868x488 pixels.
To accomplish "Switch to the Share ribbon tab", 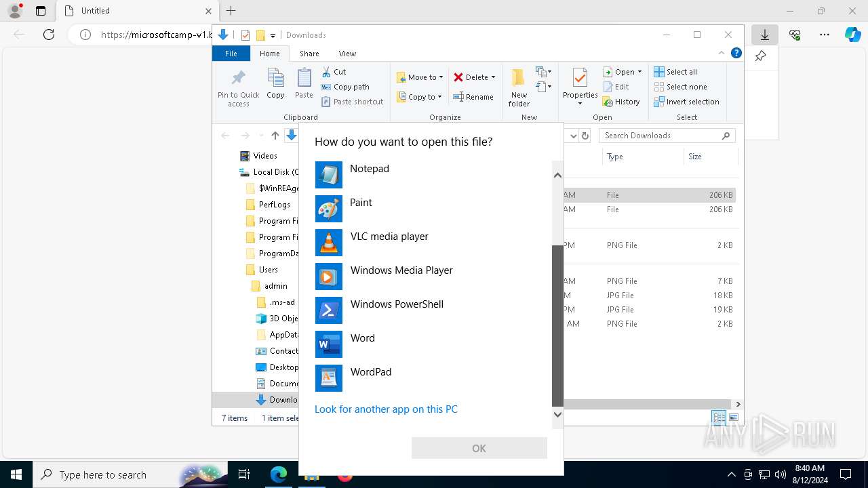I will pyautogui.click(x=309, y=54).
